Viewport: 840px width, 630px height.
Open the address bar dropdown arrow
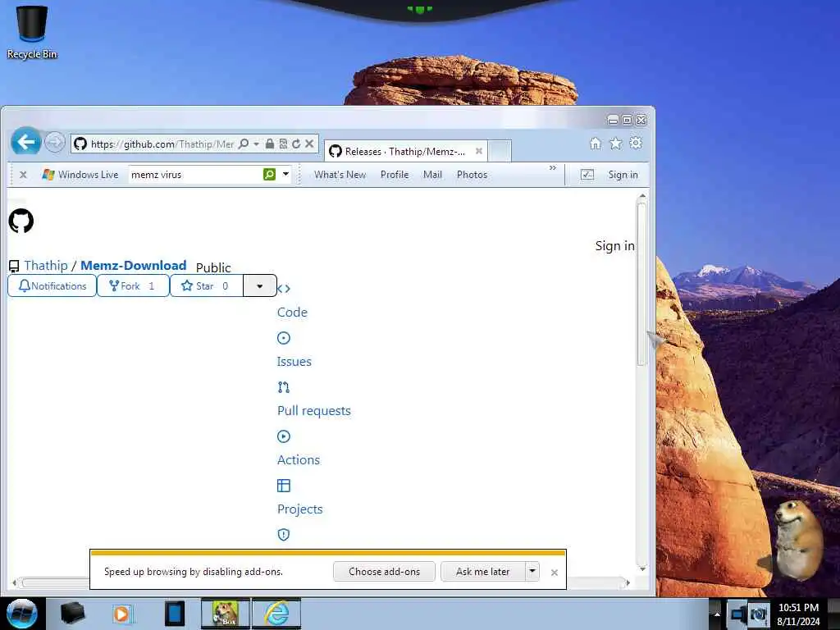click(256, 144)
